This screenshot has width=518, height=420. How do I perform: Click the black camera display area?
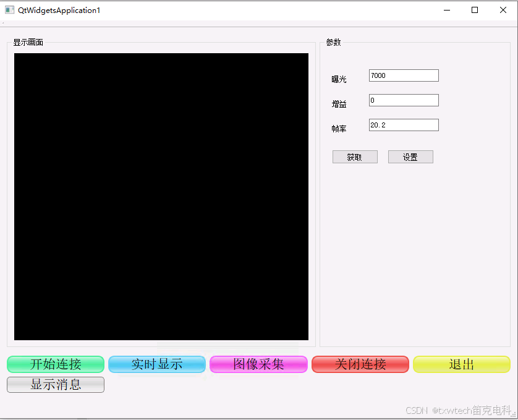click(x=161, y=197)
